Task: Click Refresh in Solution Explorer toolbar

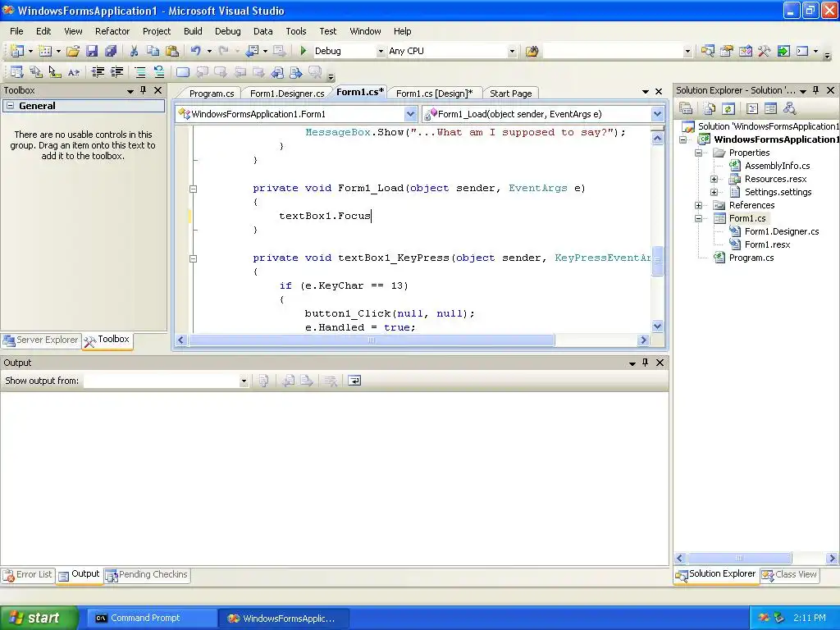Action: 728,109
